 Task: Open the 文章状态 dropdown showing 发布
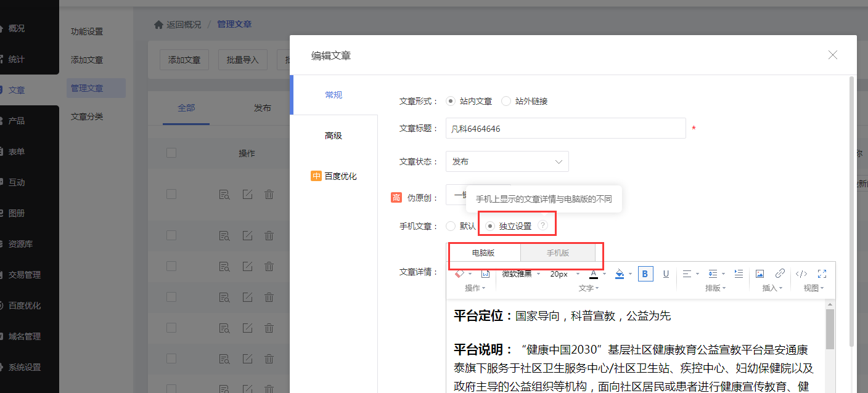pos(507,161)
